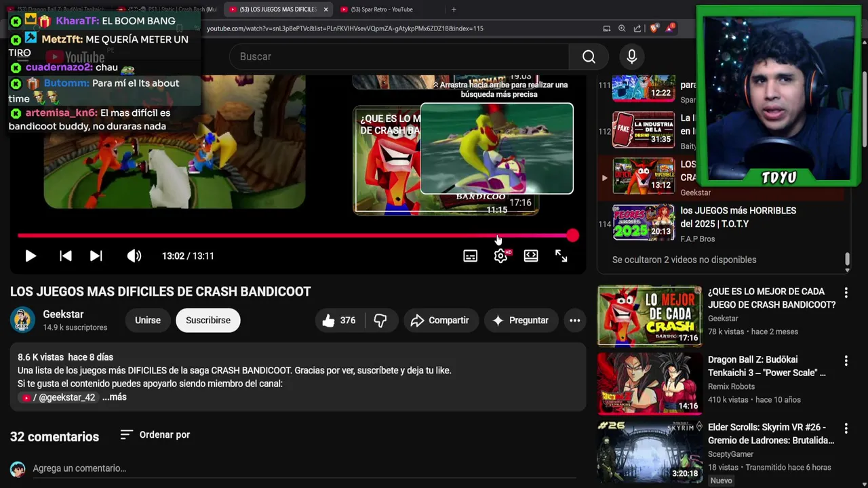Image resolution: width=868 pixels, height=488 pixels.
Task: Open Lo Mejor de Cada Crash thumbnail
Action: tap(650, 316)
